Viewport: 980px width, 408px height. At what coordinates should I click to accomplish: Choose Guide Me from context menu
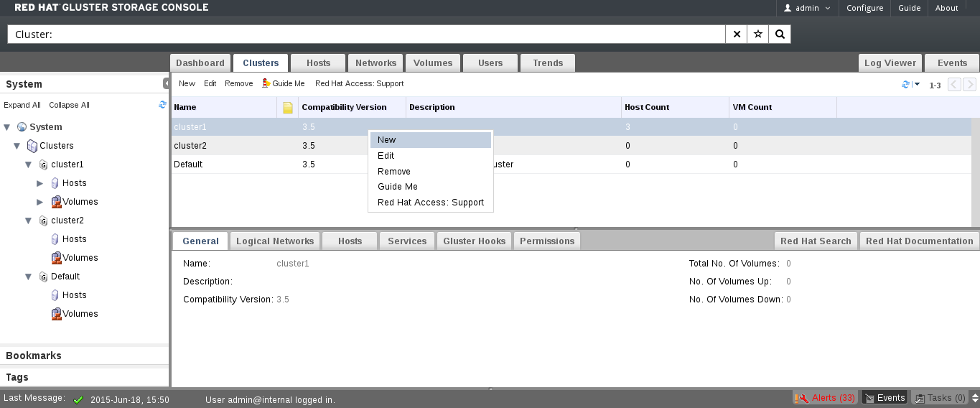click(431, 187)
